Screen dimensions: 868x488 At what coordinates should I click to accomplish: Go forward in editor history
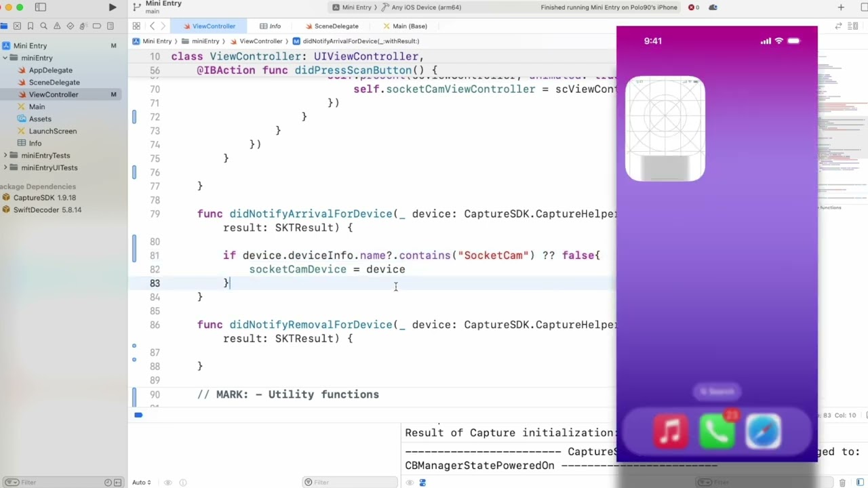point(163,26)
